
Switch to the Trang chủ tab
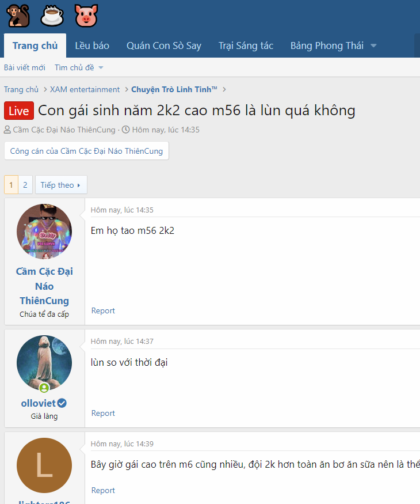click(x=35, y=46)
